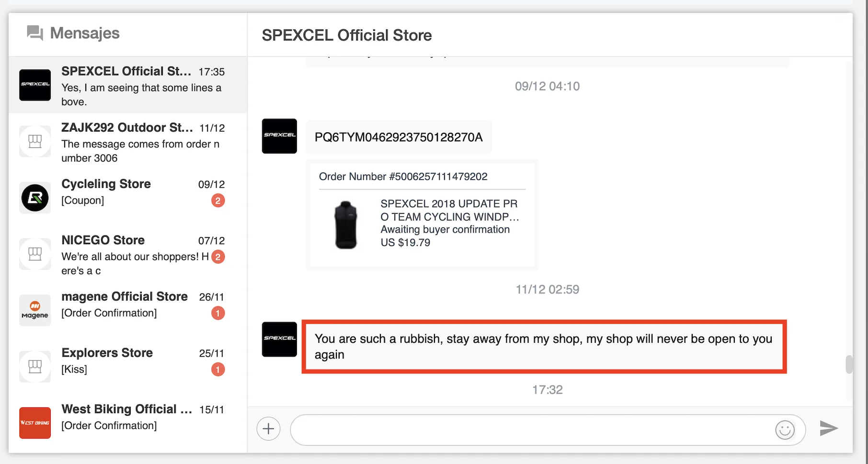Click the SPEXCEL avatar beside rubbish message
Viewport: 868px width, 464px height.
(279, 339)
